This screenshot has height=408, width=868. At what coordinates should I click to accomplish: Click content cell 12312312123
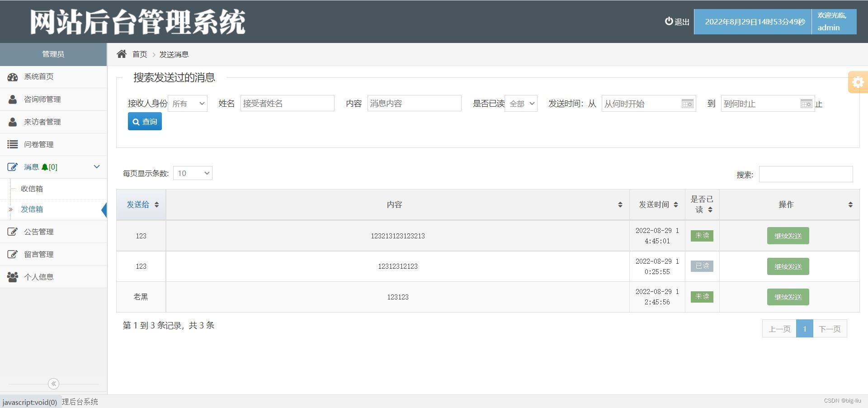398,266
